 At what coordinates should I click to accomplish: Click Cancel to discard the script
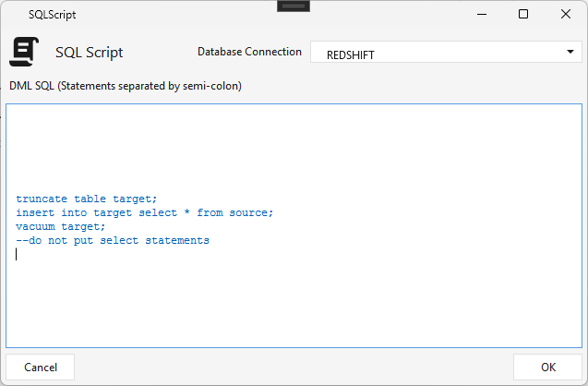click(x=40, y=367)
